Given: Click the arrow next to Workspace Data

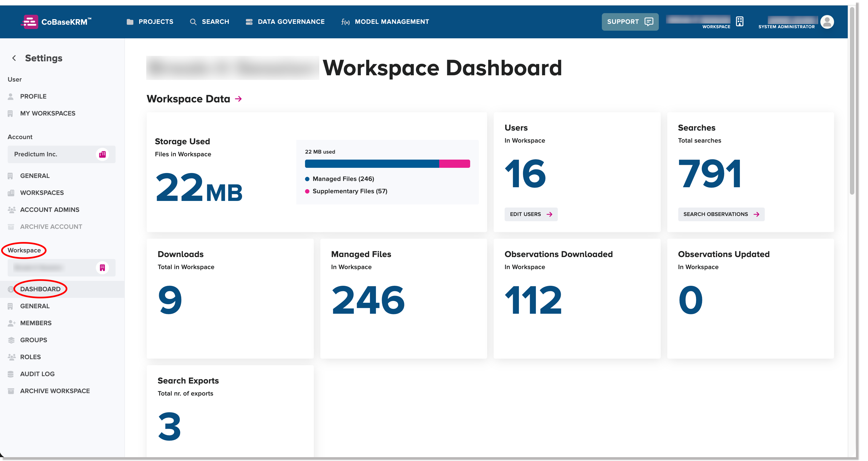Looking at the screenshot, I should coord(238,99).
